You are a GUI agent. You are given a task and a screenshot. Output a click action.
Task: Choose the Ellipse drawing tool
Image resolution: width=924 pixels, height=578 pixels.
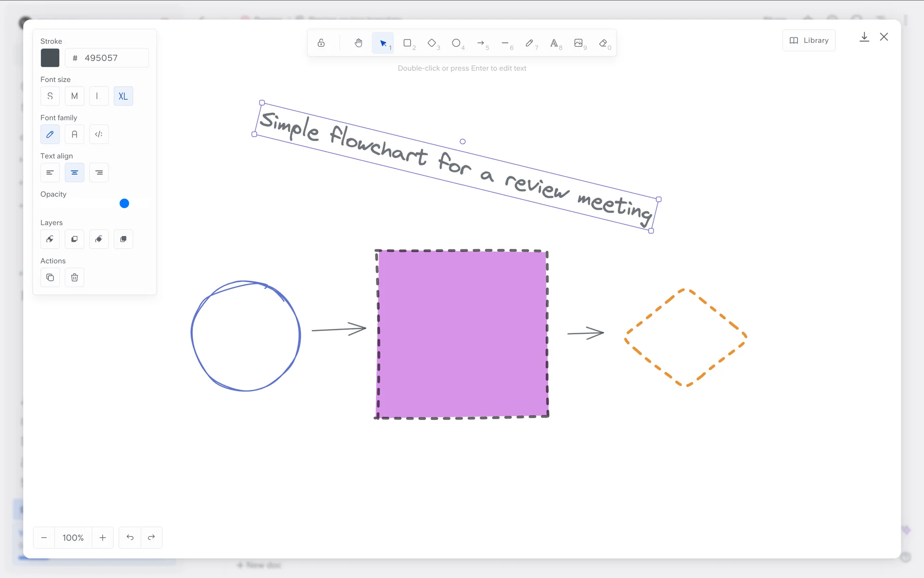456,43
